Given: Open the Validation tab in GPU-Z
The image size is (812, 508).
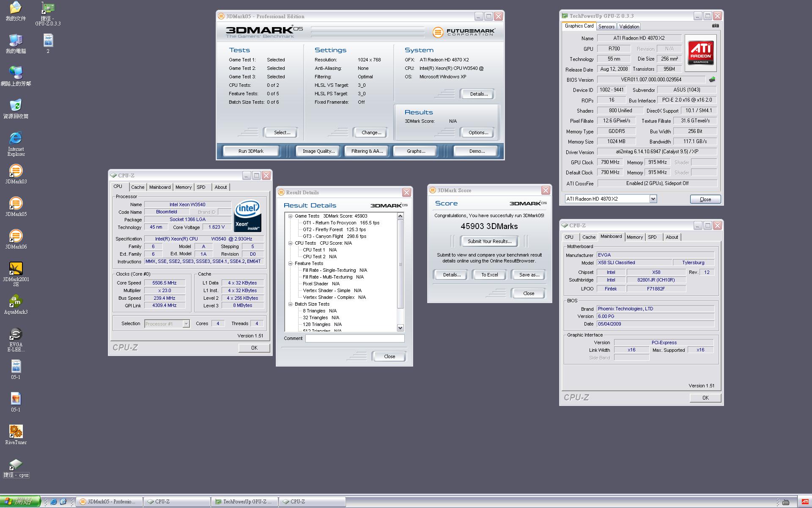Looking at the screenshot, I should coord(629,26).
